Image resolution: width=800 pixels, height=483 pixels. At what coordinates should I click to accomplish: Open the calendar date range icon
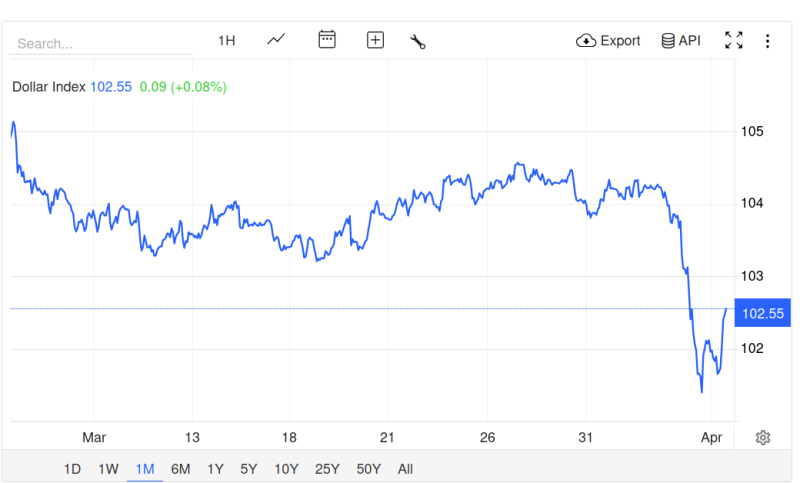(327, 39)
